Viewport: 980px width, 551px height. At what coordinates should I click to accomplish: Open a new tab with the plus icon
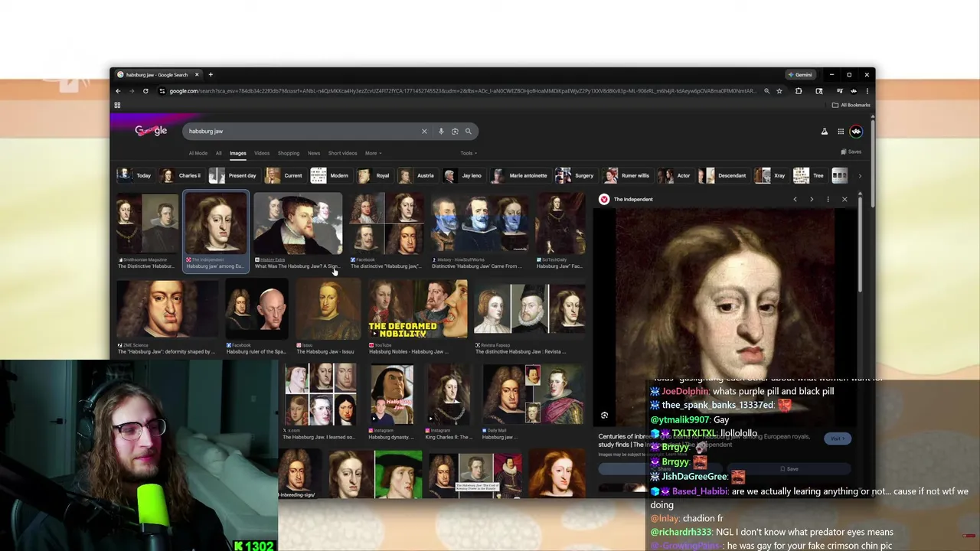pyautogui.click(x=211, y=74)
